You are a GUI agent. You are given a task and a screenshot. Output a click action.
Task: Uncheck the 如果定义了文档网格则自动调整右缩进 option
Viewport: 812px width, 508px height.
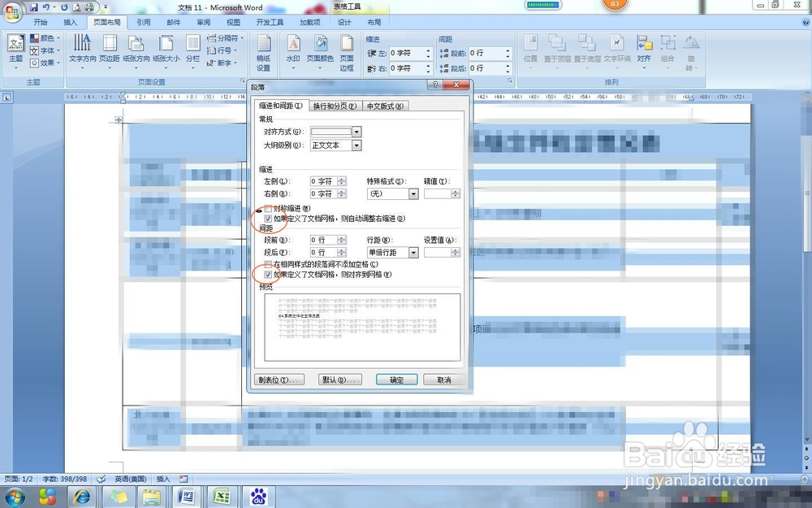tap(268, 219)
